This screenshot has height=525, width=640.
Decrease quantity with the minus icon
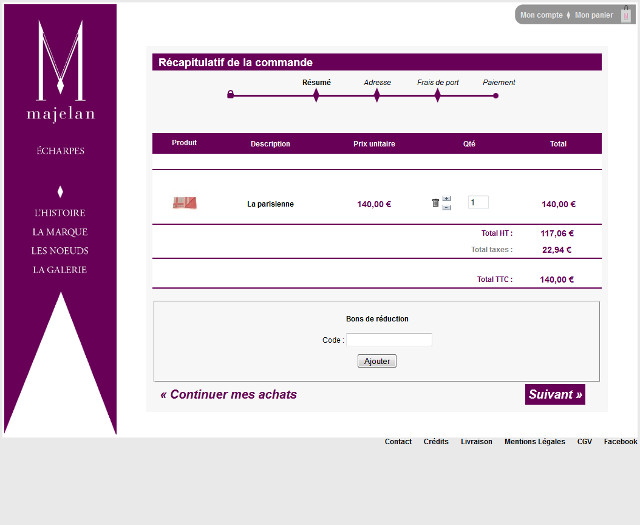coord(447,208)
